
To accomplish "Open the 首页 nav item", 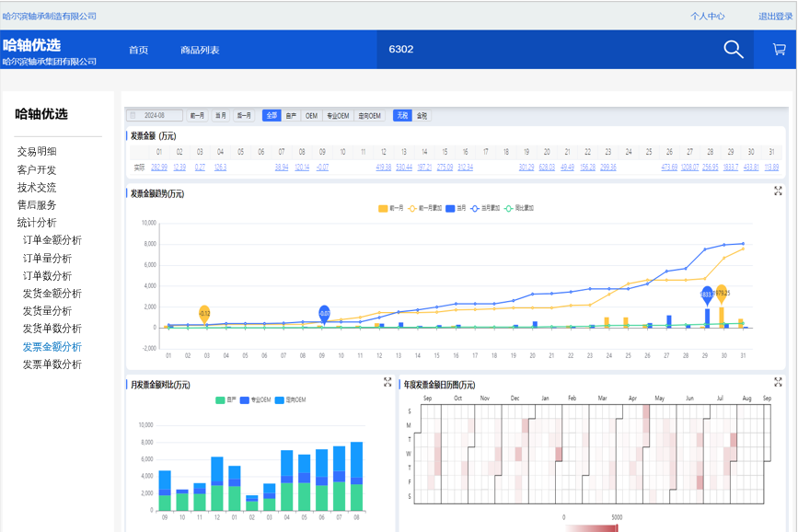I will [138, 50].
